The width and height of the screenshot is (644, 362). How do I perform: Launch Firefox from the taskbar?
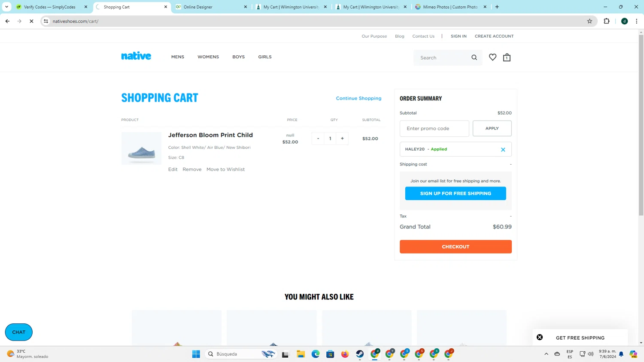pyautogui.click(x=345, y=354)
